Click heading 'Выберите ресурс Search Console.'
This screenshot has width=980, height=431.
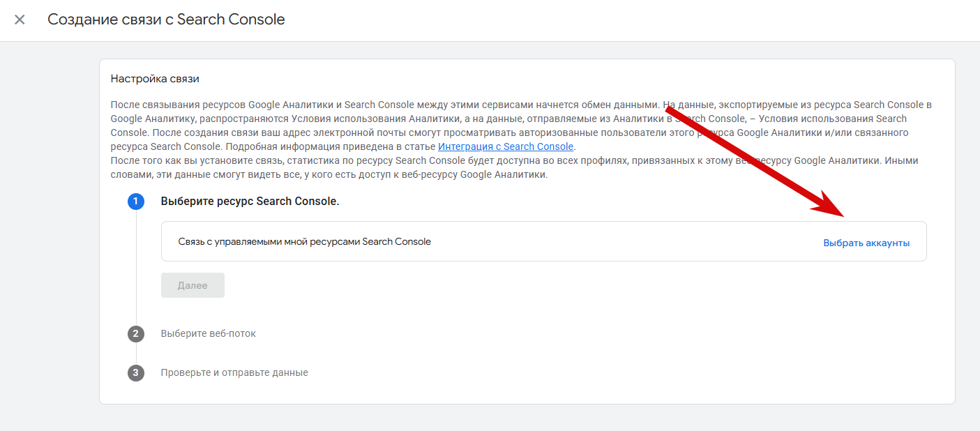pyautogui.click(x=250, y=201)
